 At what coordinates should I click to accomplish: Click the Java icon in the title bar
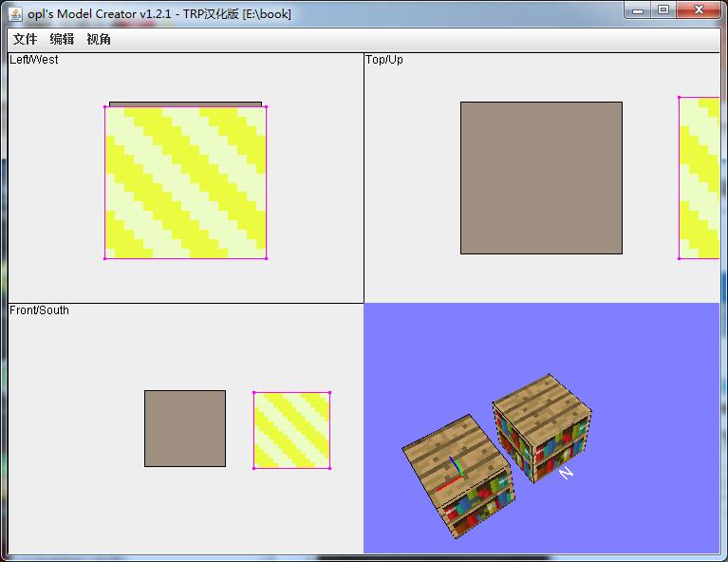click(x=15, y=13)
